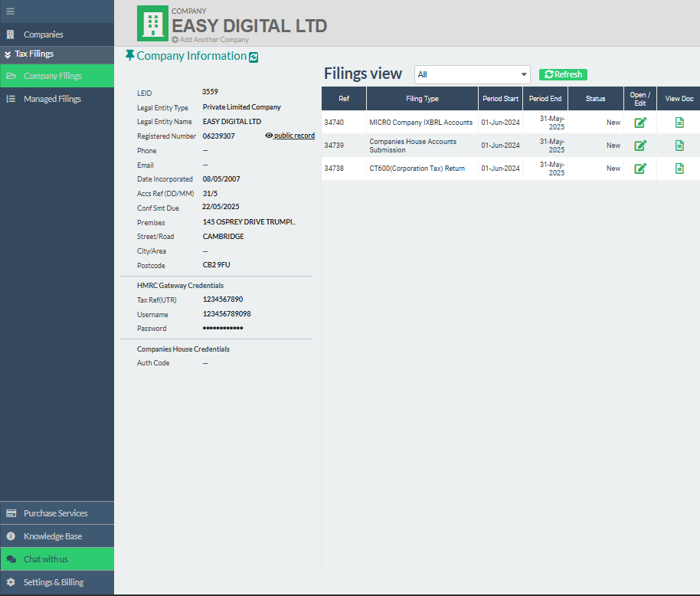This screenshot has height=596, width=700.
Task: Click CT600(Corporation Tax) Return text
Action: tap(417, 169)
